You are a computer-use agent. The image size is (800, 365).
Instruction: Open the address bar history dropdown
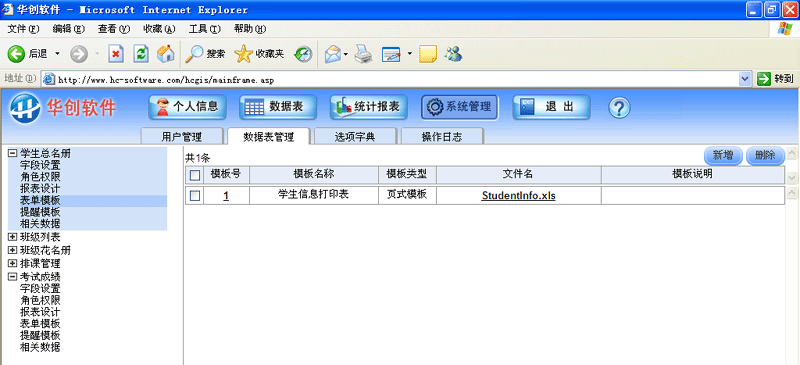coord(745,79)
